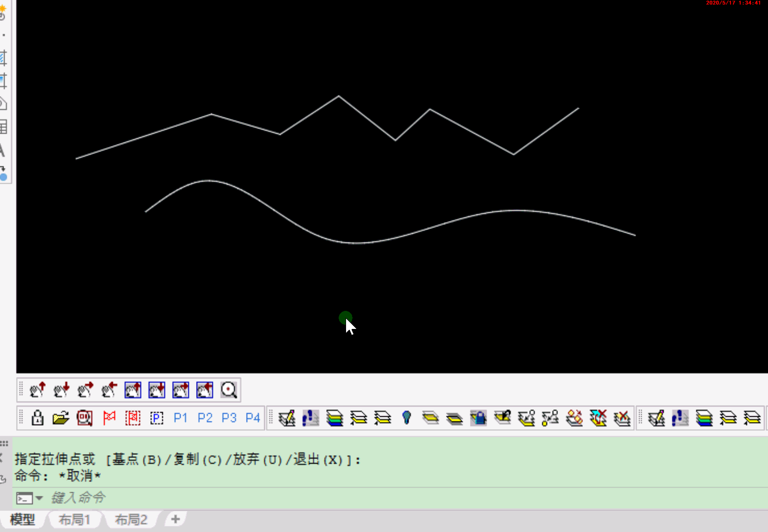Click the pan-up hand icon without a frame

[37, 390]
